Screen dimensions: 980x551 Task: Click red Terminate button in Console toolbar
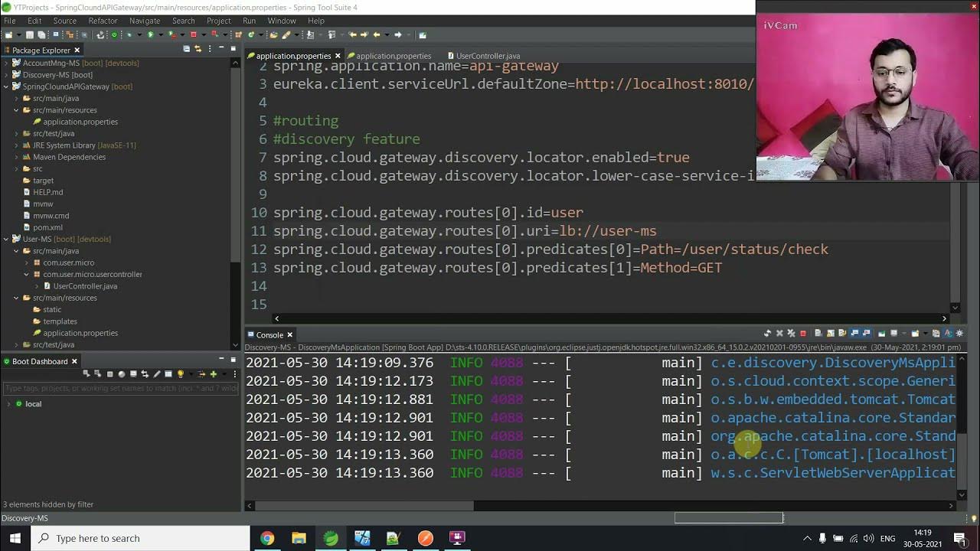803,334
